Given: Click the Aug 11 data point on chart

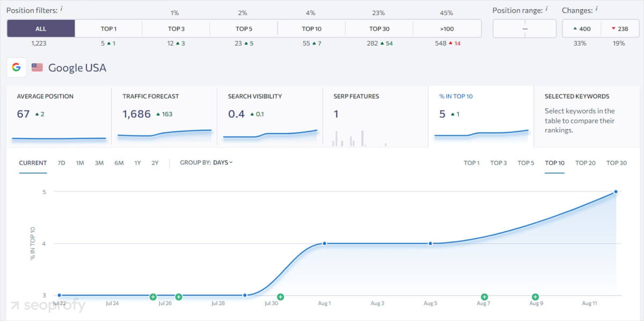Looking at the screenshot, I should pyautogui.click(x=616, y=191).
